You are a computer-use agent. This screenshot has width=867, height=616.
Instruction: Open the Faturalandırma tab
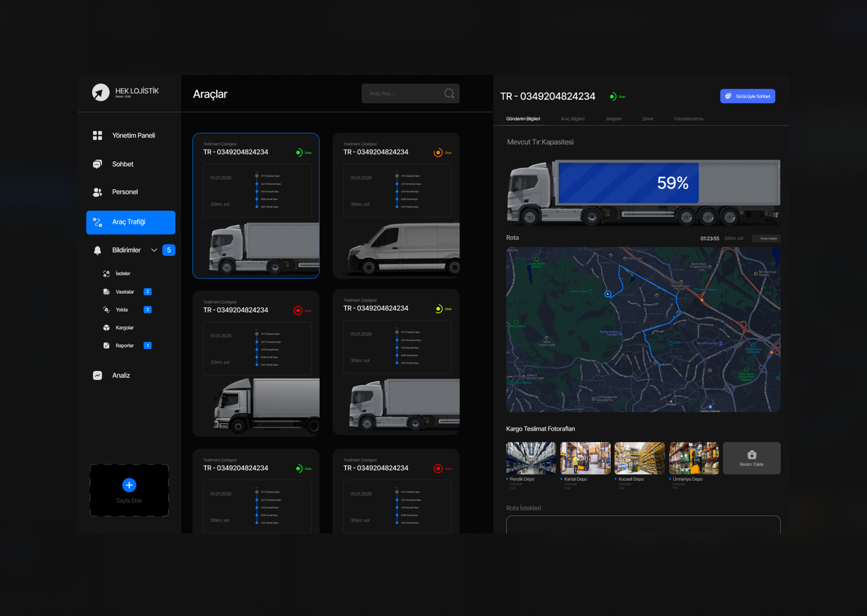point(688,119)
